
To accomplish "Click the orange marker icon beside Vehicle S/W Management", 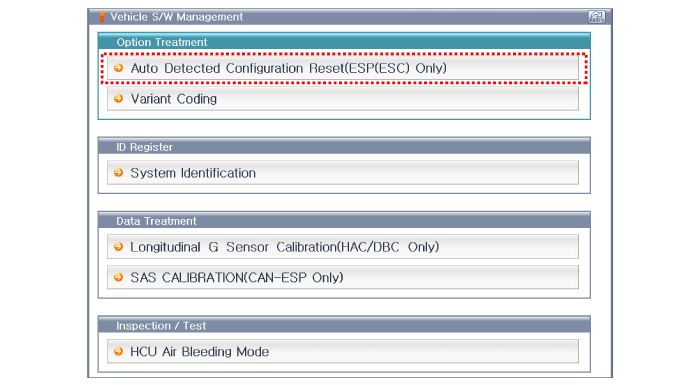I will tap(102, 17).
